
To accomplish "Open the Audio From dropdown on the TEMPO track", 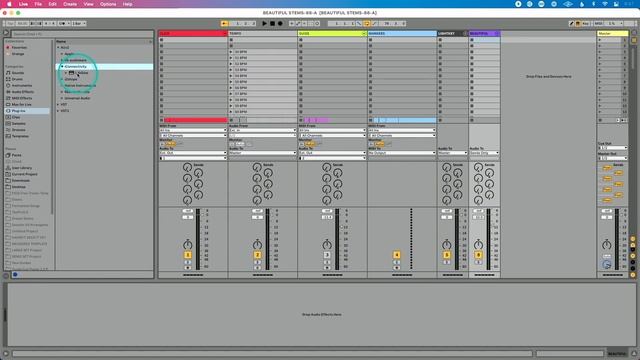I will point(262,130).
